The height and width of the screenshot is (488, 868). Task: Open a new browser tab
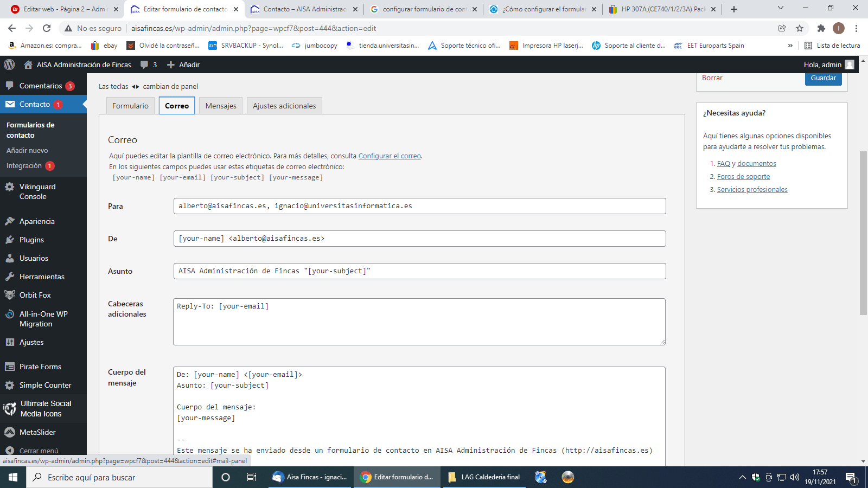coord(734,9)
